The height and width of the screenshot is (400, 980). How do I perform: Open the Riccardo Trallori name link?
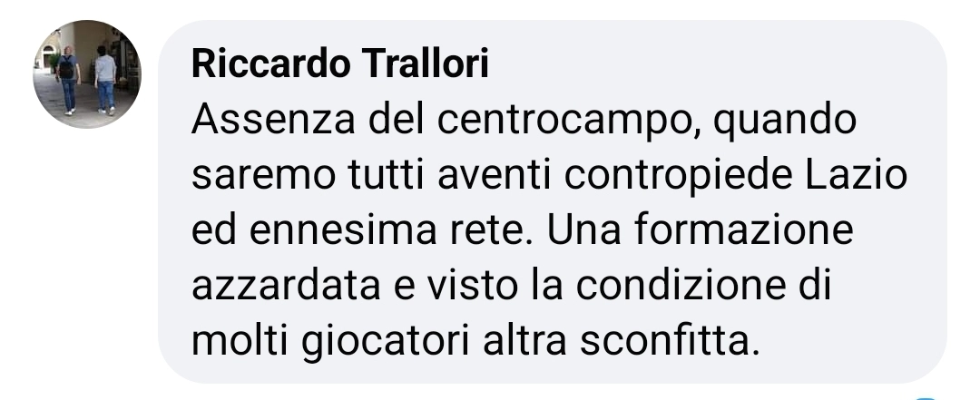pyautogui.click(x=340, y=64)
